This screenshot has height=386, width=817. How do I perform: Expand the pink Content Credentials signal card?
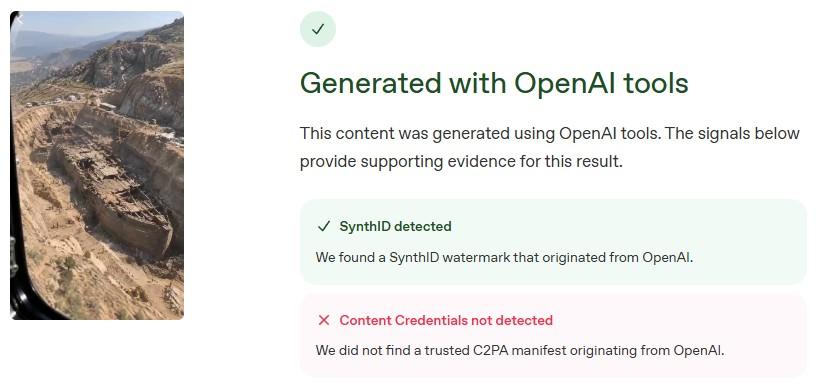coord(553,335)
